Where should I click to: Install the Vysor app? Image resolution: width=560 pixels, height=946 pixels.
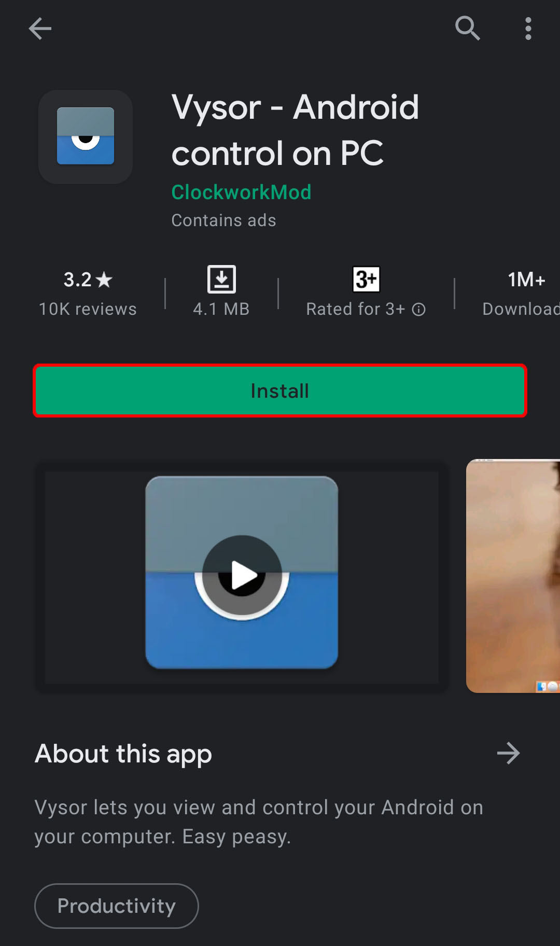coord(280,391)
